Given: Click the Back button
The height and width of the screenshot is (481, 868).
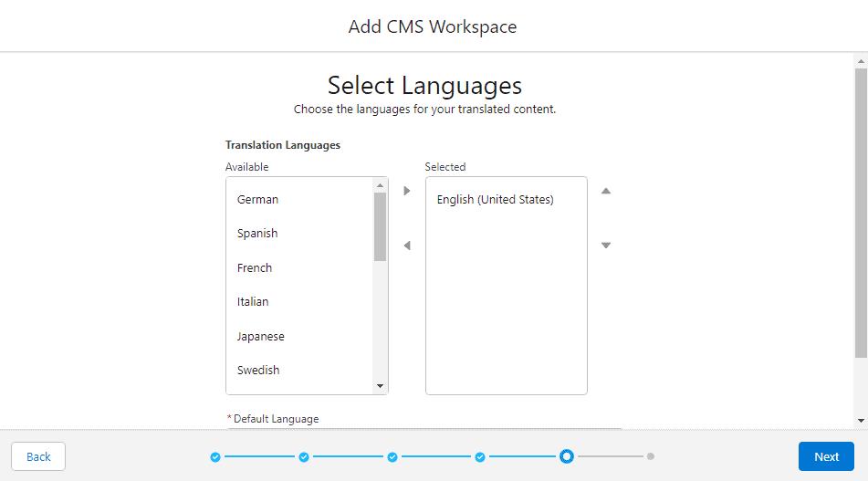Looking at the screenshot, I should (x=38, y=456).
